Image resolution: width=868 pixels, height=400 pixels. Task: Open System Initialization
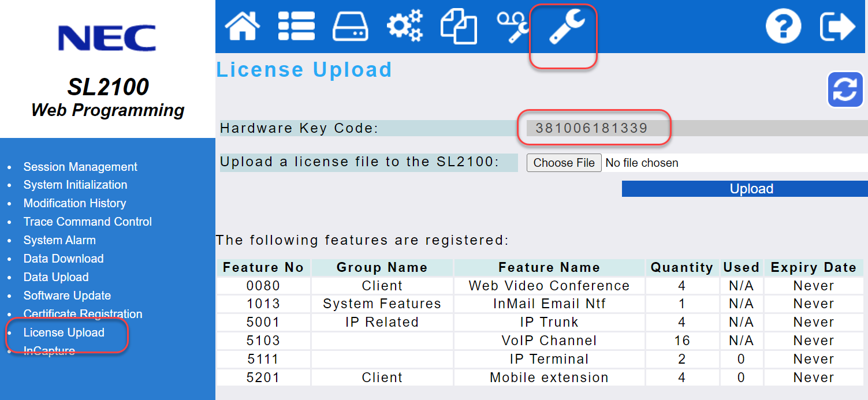click(x=75, y=185)
